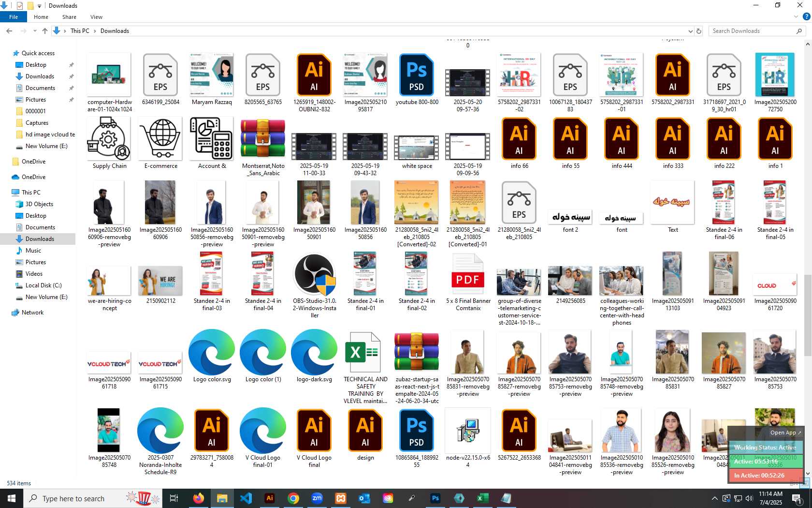This screenshot has width=812, height=508.
Task: Focus the Search Downloads field
Action: (757, 31)
